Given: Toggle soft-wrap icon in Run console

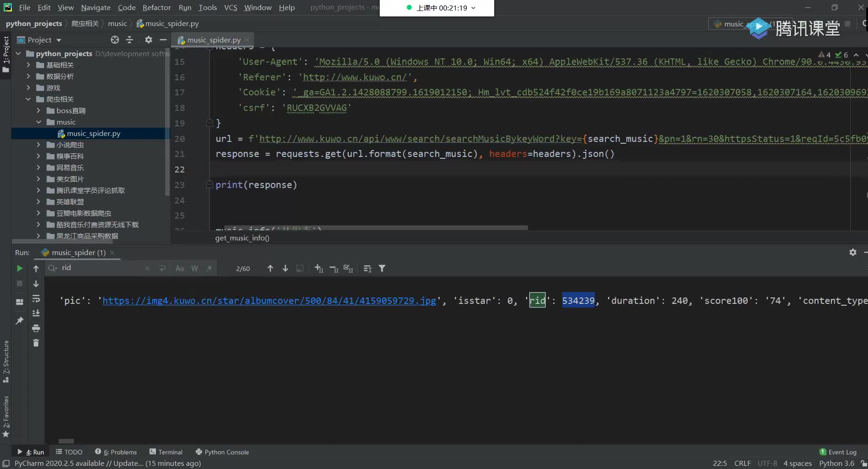Looking at the screenshot, I should tap(36, 298).
